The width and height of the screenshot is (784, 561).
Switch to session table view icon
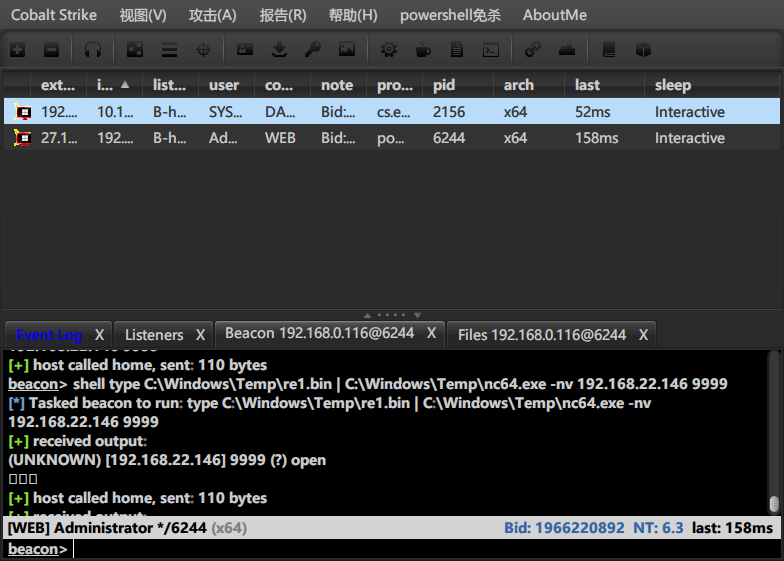point(170,50)
